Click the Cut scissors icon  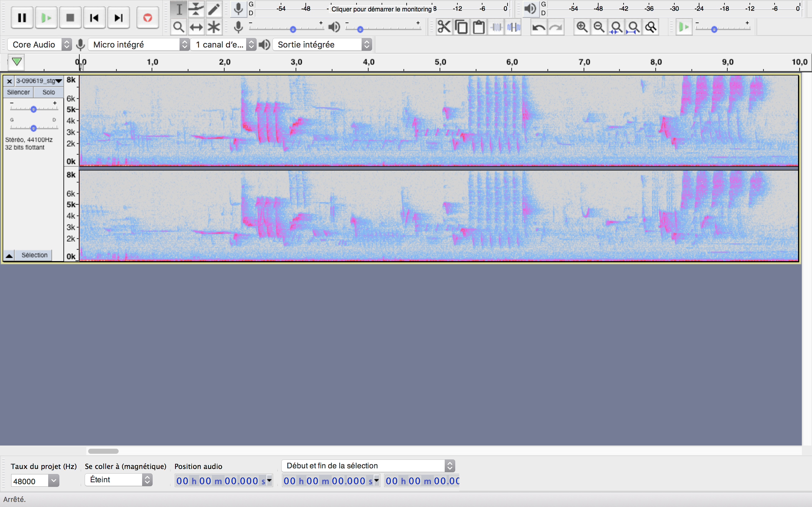pyautogui.click(x=443, y=27)
